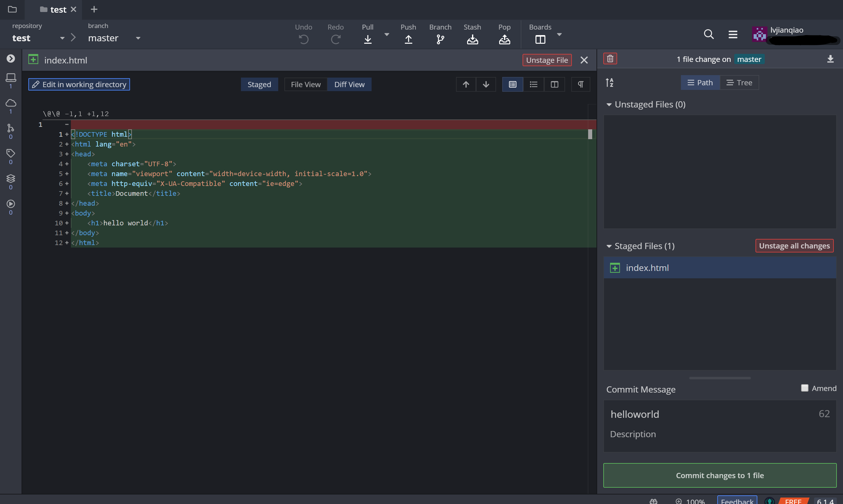Collapse the Staged Files section
This screenshot has height=504, width=843.
[x=609, y=246]
